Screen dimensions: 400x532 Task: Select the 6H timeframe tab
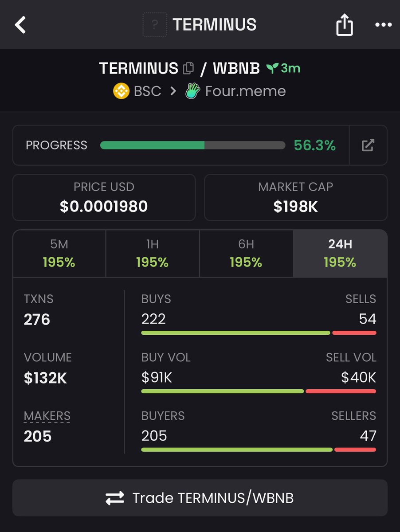point(246,253)
